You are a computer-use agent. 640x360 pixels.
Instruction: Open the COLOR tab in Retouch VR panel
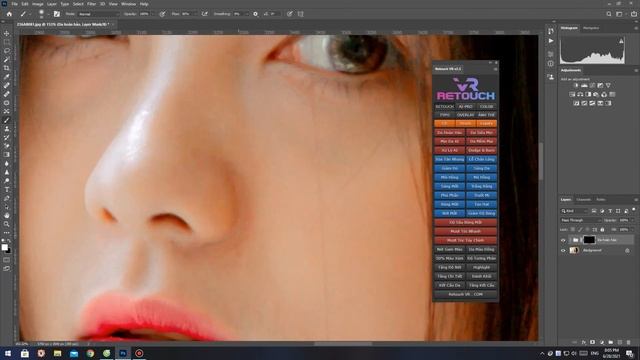(487, 107)
